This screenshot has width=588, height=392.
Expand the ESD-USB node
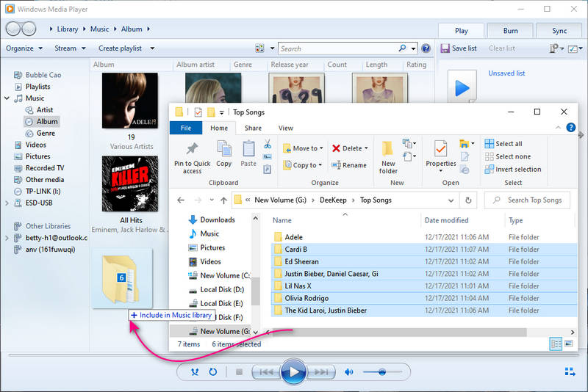click(7, 203)
